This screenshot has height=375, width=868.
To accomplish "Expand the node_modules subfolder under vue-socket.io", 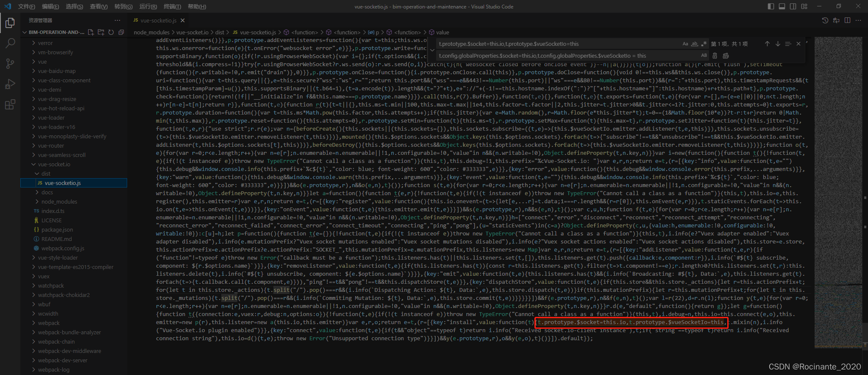I will point(74,201).
